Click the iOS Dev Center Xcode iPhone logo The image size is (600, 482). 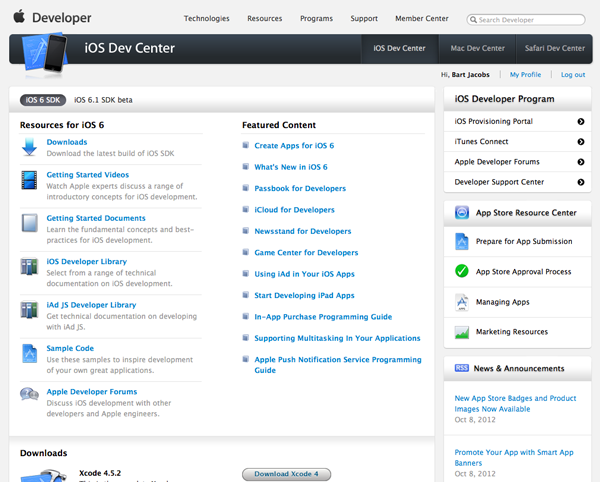[x=45, y=54]
